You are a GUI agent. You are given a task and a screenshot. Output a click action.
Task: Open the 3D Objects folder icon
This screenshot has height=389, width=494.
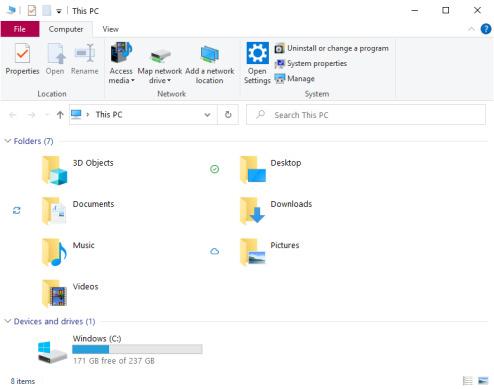[54, 170]
